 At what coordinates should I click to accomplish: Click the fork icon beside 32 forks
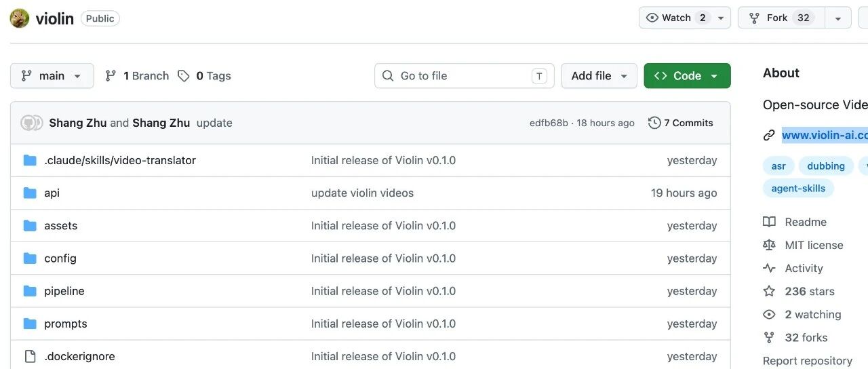[x=769, y=337]
